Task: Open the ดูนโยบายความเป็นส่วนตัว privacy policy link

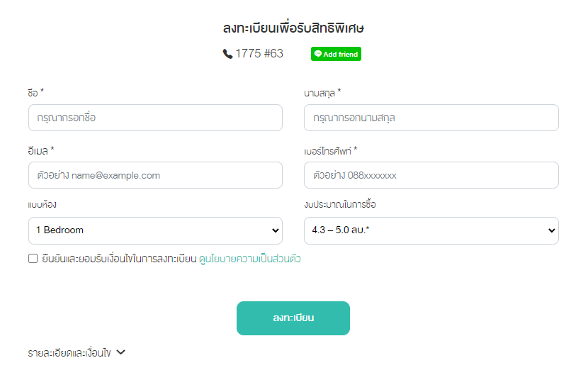Action: (x=250, y=259)
